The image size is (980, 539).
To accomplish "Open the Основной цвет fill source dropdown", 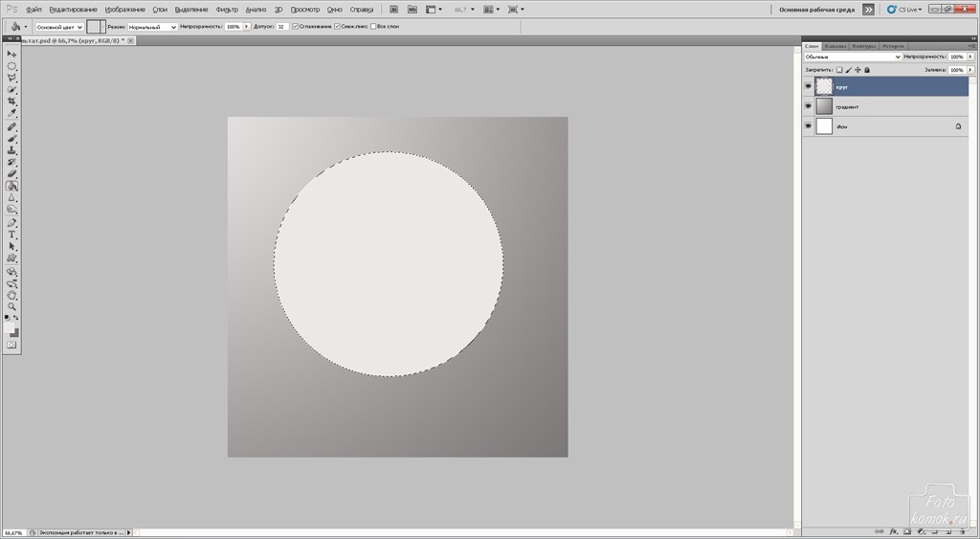I will coord(59,27).
